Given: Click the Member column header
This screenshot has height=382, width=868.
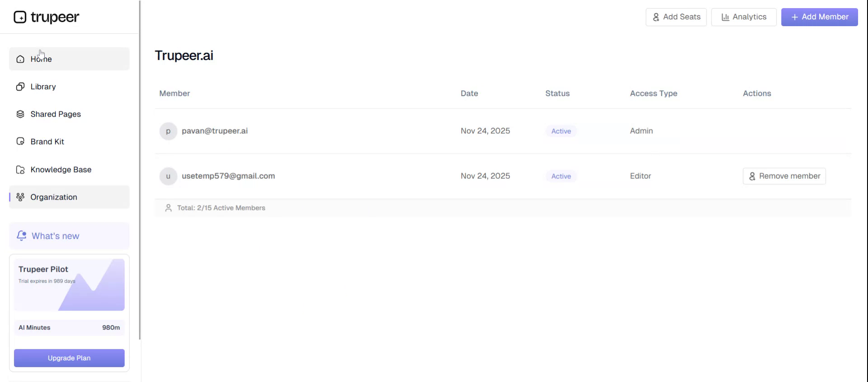Looking at the screenshot, I should [175, 93].
